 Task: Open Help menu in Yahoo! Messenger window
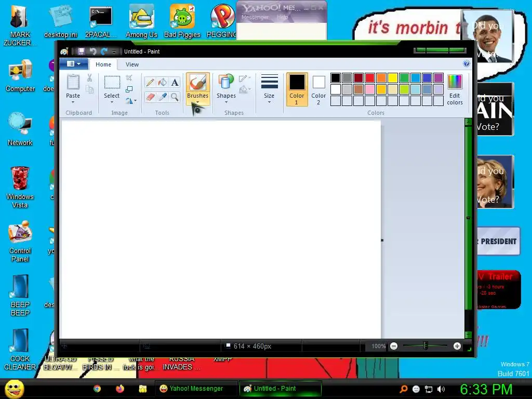pos(282,17)
